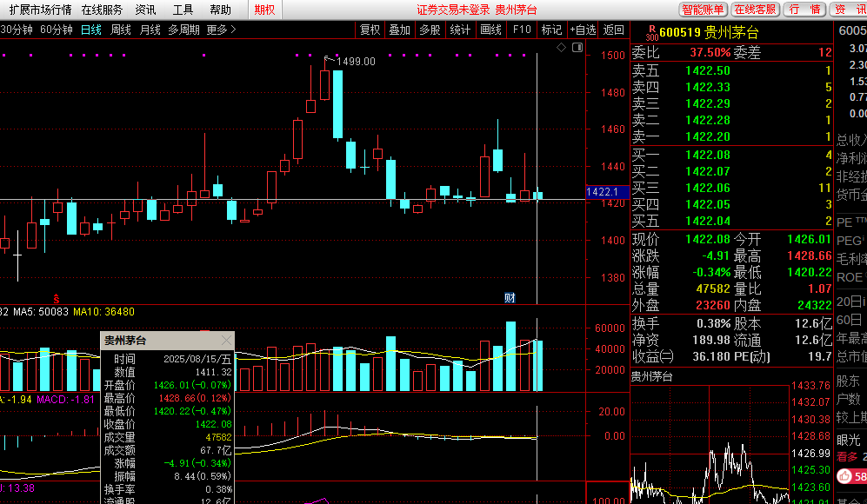This screenshot has width=867, height=504.
Task: Open the 在线客服 support button
Action: click(755, 10)
